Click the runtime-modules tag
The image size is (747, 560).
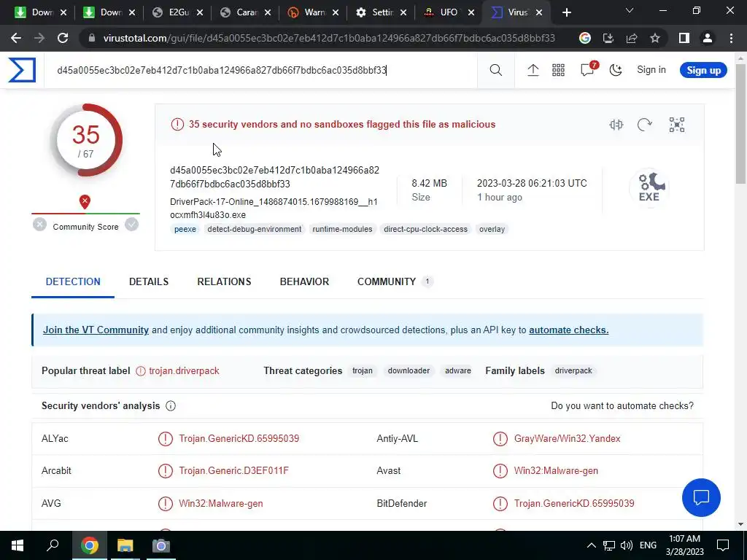coord(343,229)
